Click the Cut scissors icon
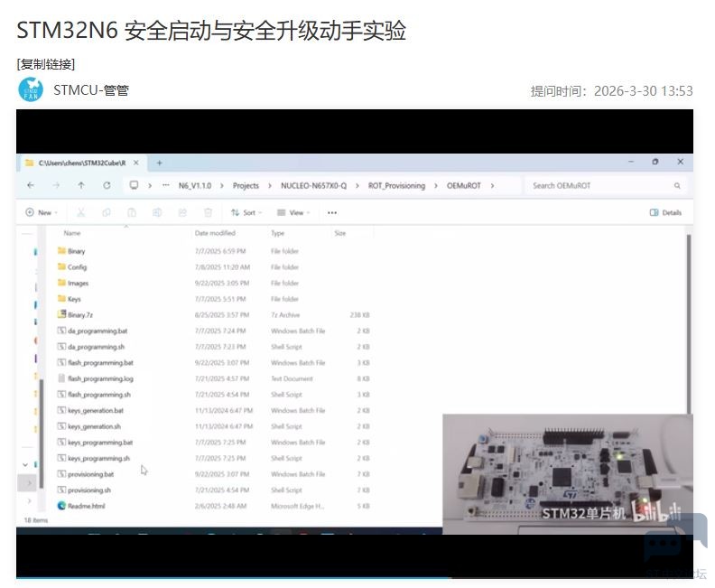 (x=81, y=212)
